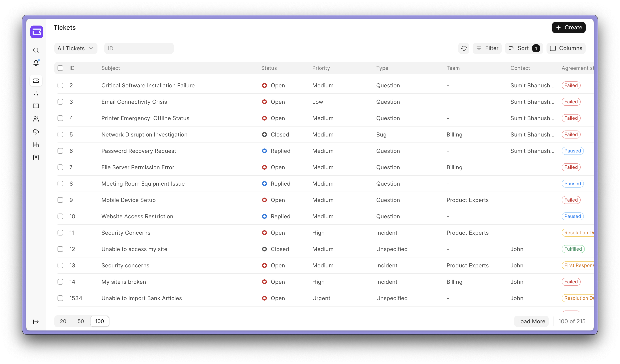Screen dimensions: 620x364
Task: Click Load More to fetch tickets
Action: click(531, 321)
